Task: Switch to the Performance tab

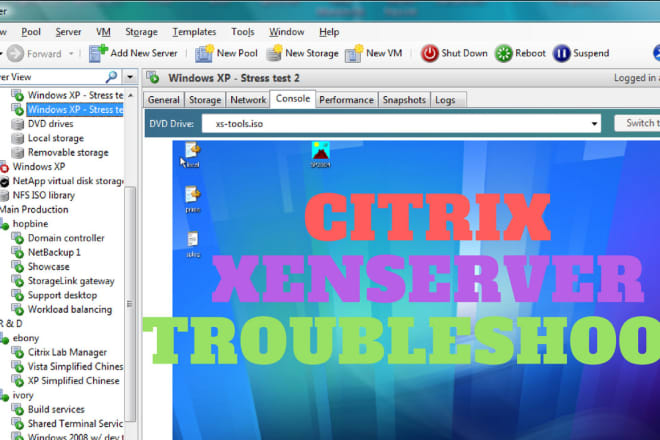Action: 346,100
